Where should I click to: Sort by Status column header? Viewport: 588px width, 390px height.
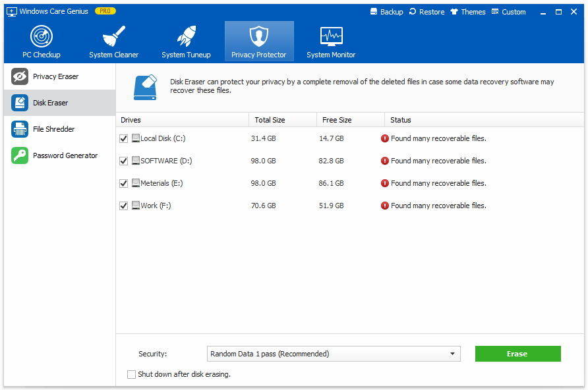(x=484, y=120)
